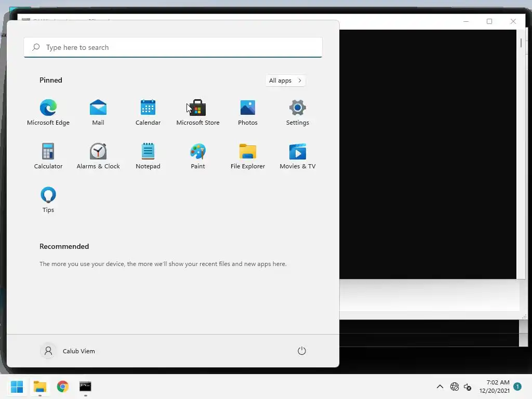This screenshot has width=532, height=399.
Task: Launch the Calculator app
Action: tap(48, 156)
